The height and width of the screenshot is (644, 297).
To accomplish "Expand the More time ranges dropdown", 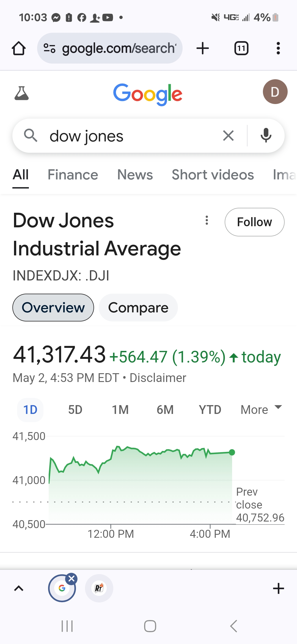I will pyautogui.click(x=261, y=410).
